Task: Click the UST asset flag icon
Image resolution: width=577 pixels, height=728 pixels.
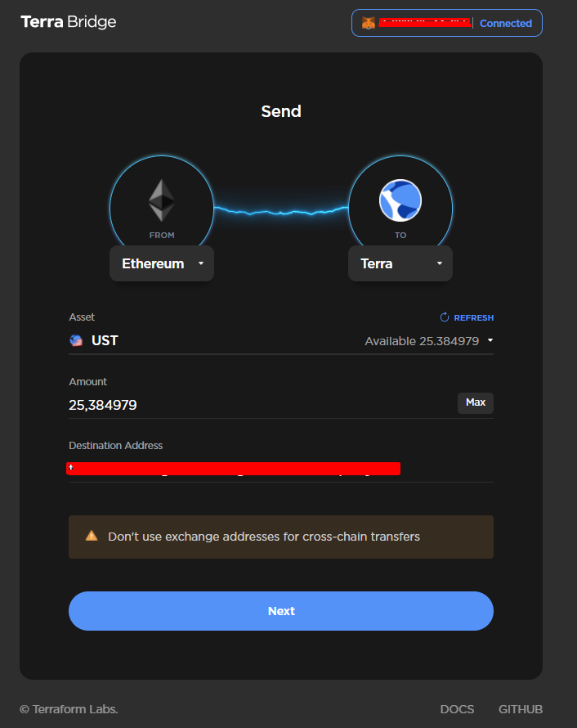Action: (x=76, y=341)
